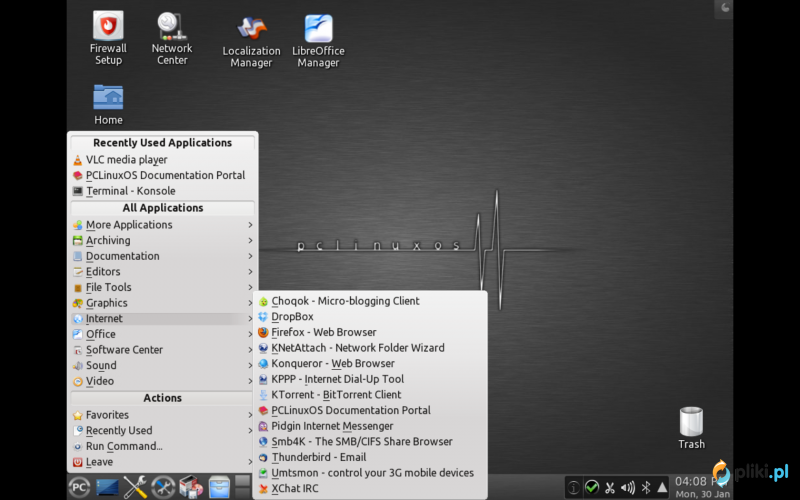The height and width of the screenshot is (500, 800).
Task: Open the Favorites submenu
Action: click(163, 415)
